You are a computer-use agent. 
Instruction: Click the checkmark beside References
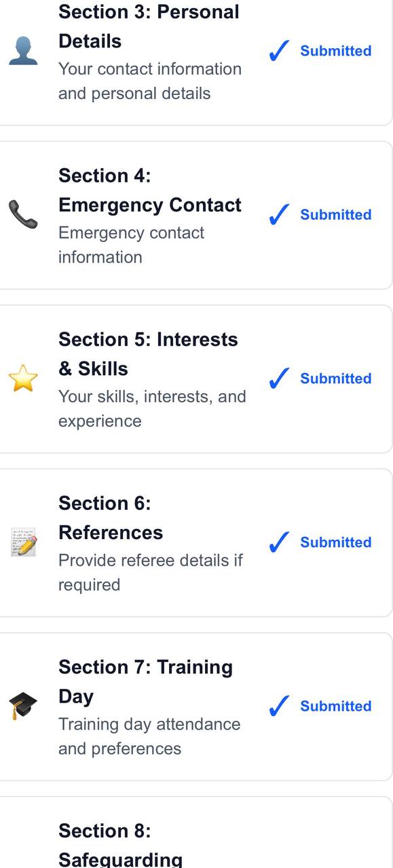[x=278, y=542]
